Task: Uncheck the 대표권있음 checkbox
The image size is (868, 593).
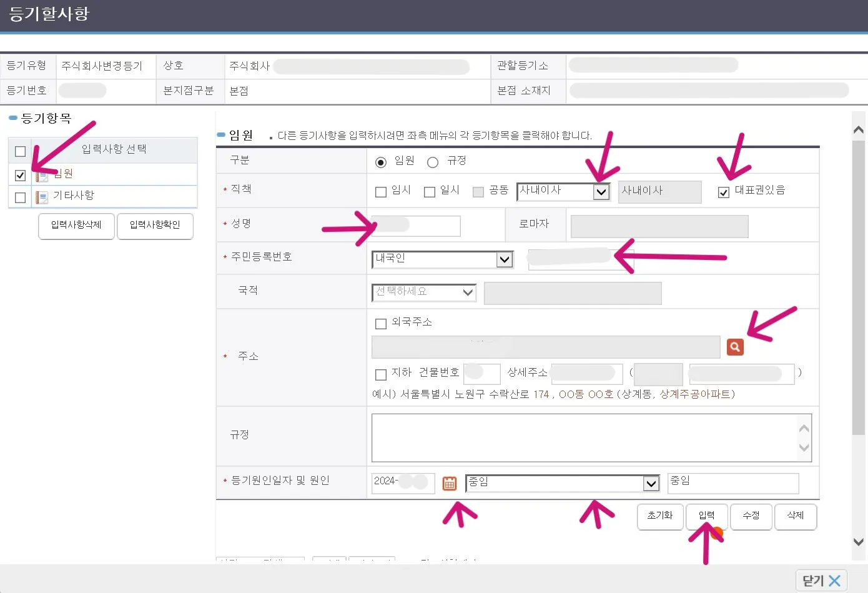Action: click(x=723, y=192)
